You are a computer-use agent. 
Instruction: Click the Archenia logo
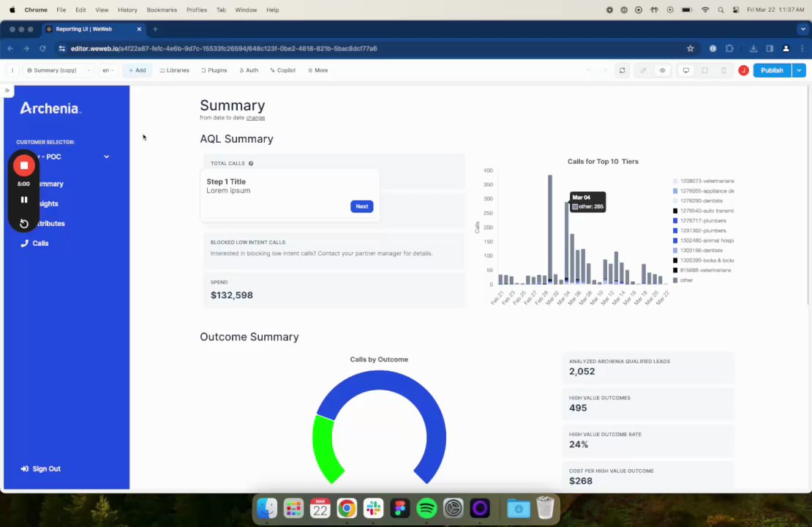(50, 108)
